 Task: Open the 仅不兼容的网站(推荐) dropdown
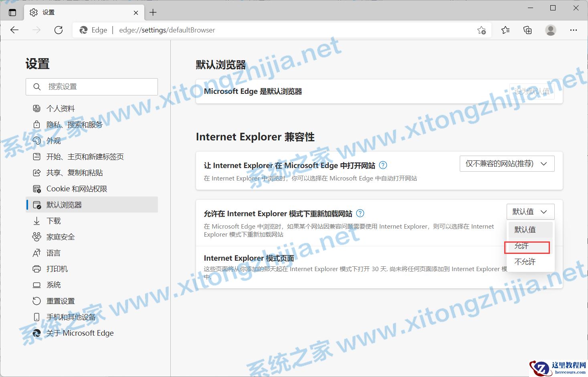507,163
